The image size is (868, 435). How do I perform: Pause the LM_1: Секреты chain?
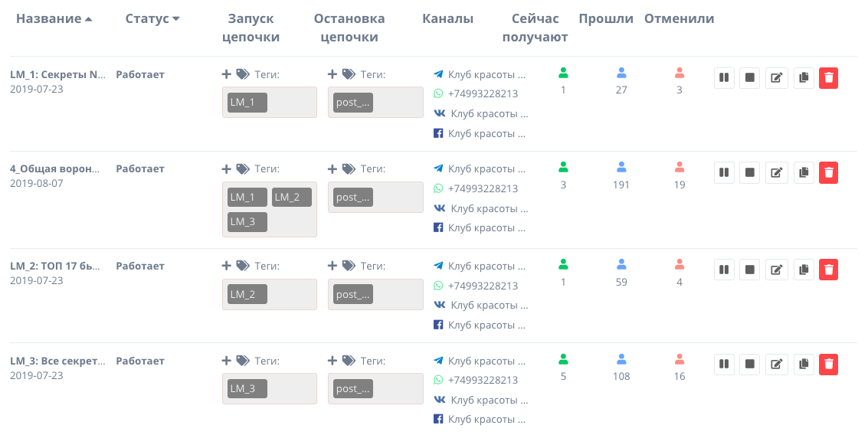click(724, 78)
